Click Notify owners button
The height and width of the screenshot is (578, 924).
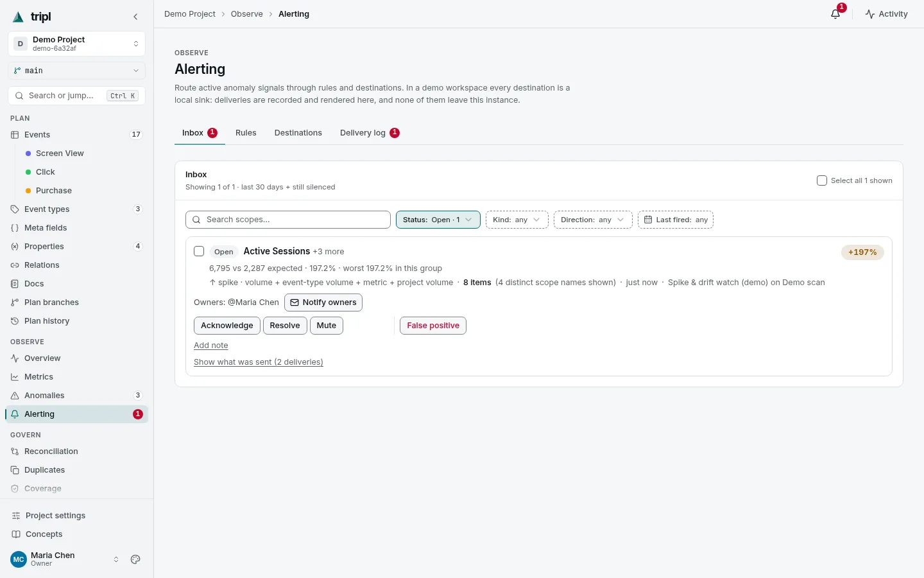(x=323, y=302)
